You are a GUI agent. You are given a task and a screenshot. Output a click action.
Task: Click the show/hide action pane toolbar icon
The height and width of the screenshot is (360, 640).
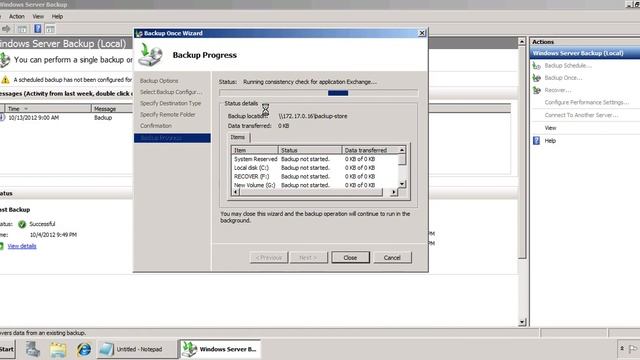(50, 29)
